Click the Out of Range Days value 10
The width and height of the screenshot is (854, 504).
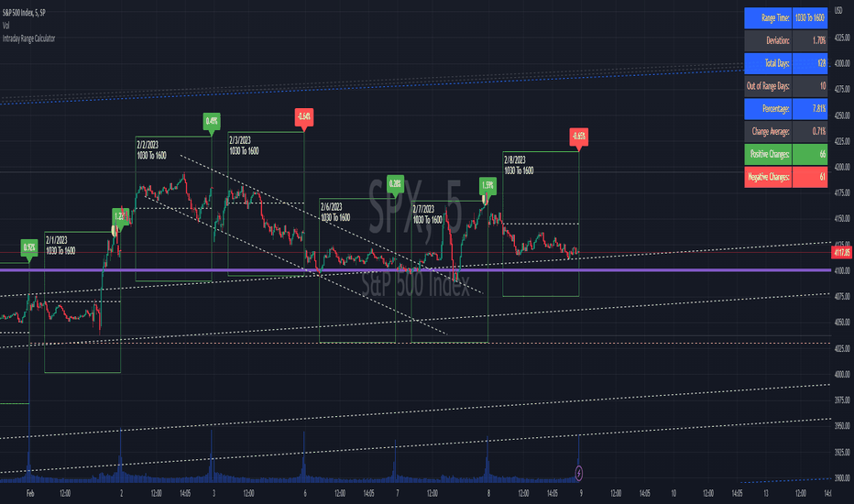click(x=810, y=86)
